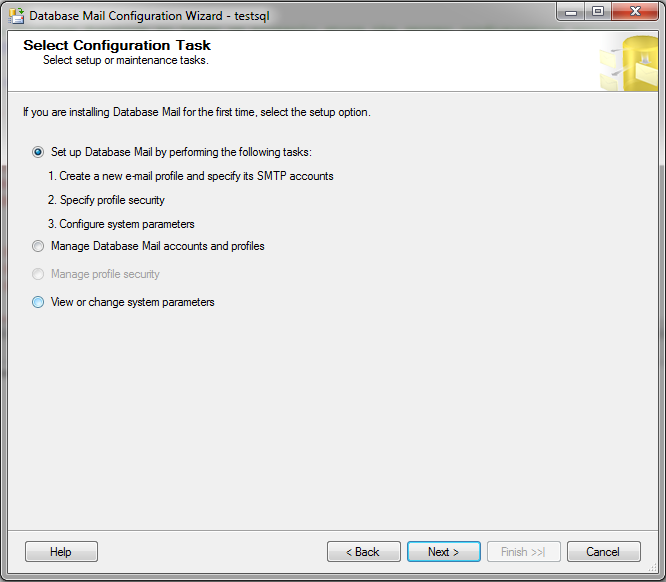The image size is (666, 582).
Task: Open Help for this wizard page
Action: point(61,551)
